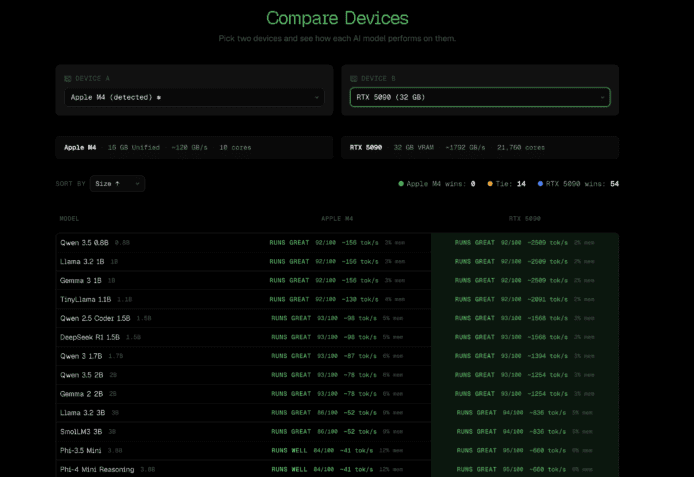Open the Device B RTX 5090 dropdown
694x477 pixels.
coord(479,97)
